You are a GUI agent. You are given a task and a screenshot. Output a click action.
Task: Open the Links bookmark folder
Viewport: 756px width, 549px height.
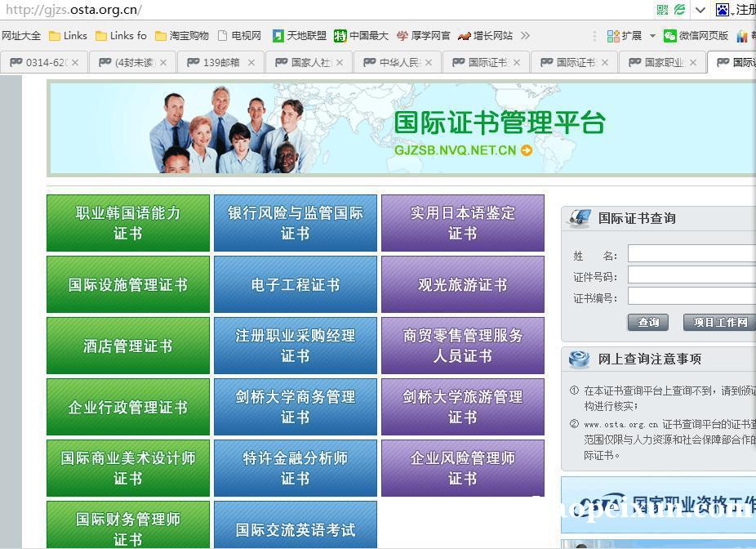(x=68, y=36)
